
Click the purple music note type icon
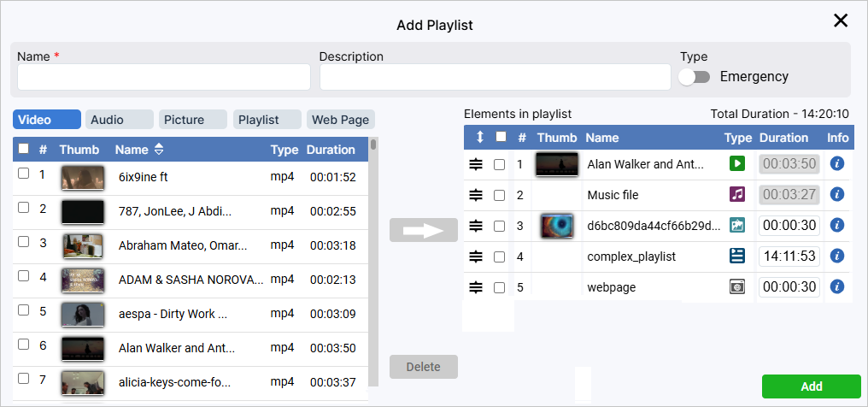(736, 195)
